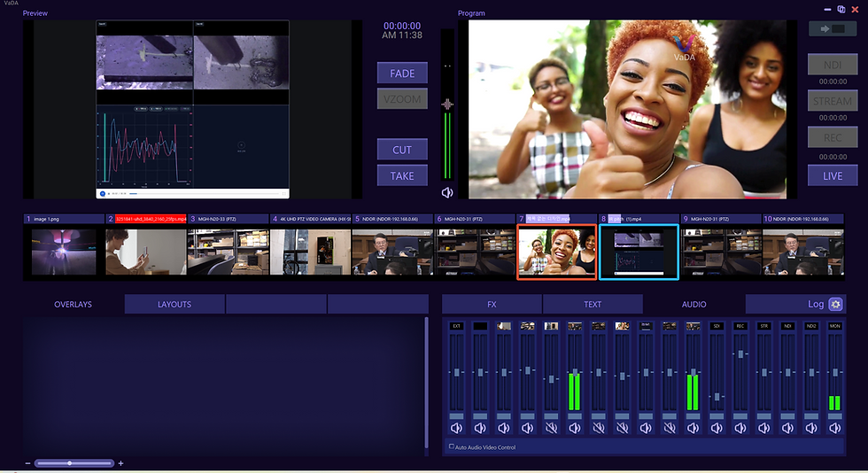This screenshot has width=868, height=473.
Task: Click the master audio fader beside Program
Action: tap(447, 105)
